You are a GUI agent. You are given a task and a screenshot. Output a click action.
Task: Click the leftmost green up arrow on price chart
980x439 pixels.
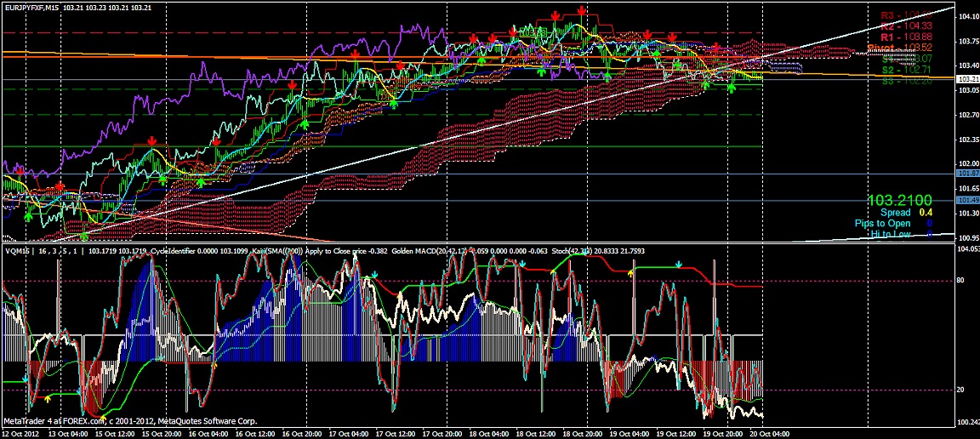[x=28, y=218]
